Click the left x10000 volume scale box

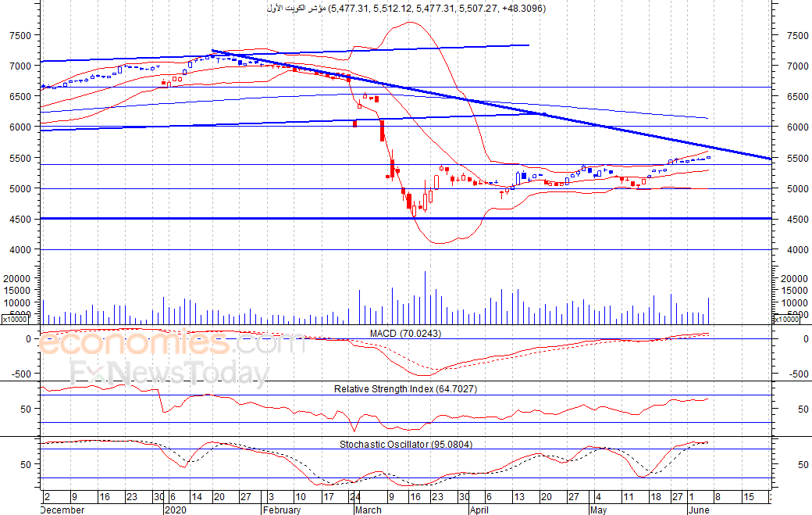click(x=16, y=320)
